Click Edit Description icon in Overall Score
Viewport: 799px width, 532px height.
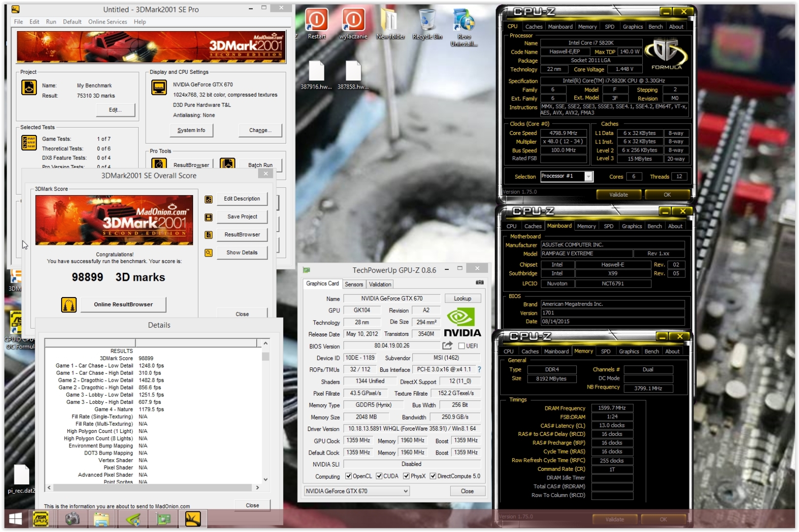coord(208,199)
